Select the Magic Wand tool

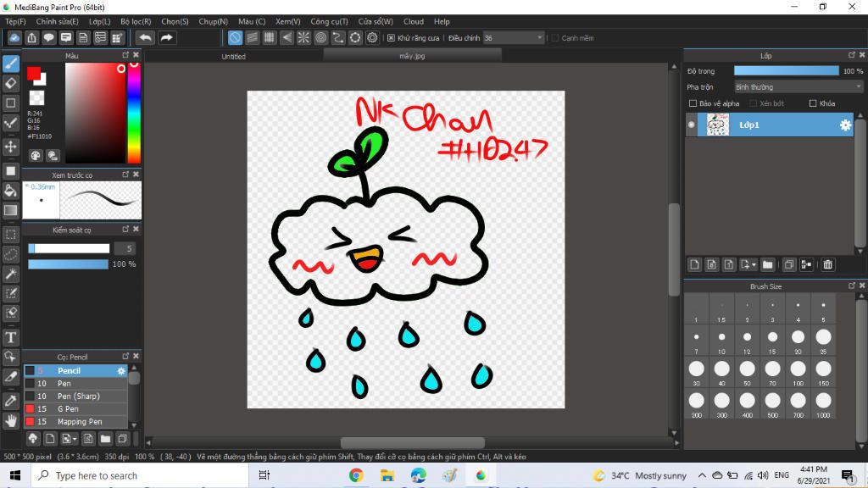click(10, 274)
